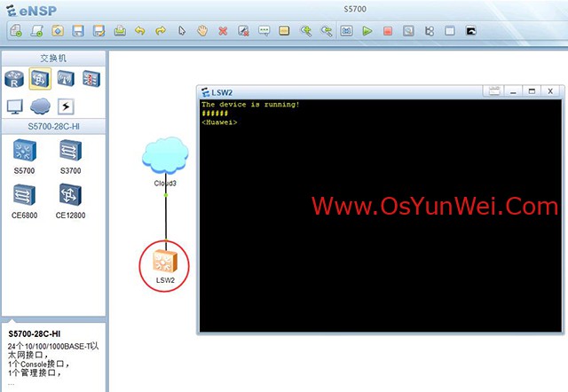Stop devices with red square button

(x=388, y=31)
